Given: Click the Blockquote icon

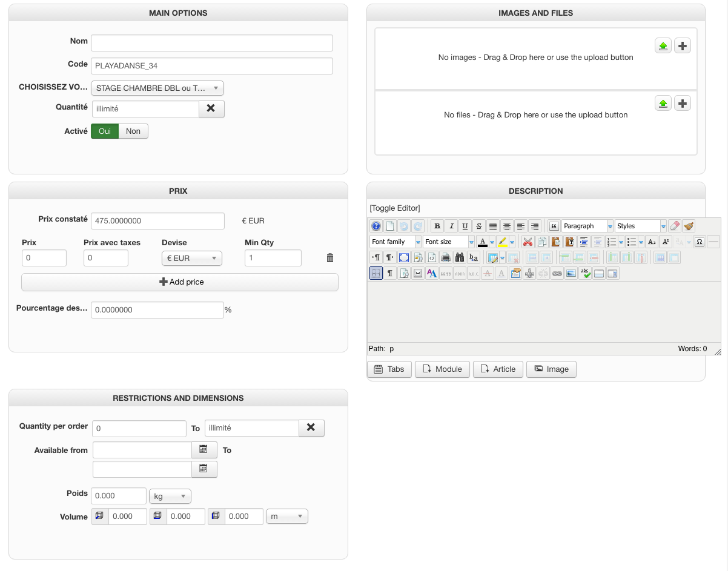Looking at the screenshot, I should (x=554, y=226).
